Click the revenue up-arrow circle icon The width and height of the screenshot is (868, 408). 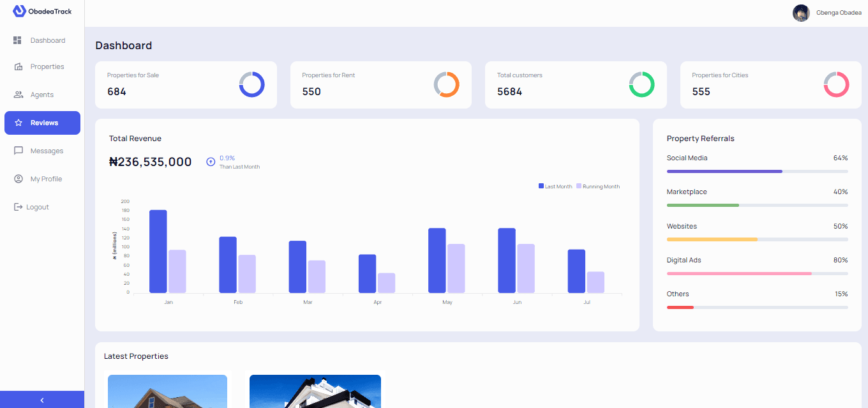211,162
